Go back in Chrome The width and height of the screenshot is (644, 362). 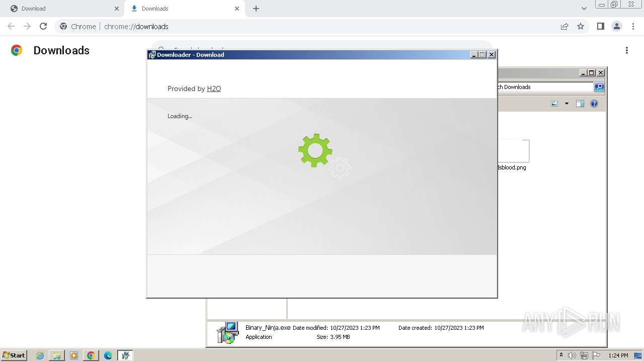(x=11, y=26)
